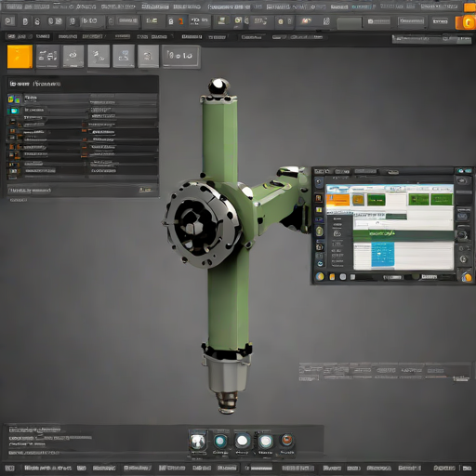Click the yellow-green stacked icon in top toolbar
The image size is (476, 476).
coord(221,20)
